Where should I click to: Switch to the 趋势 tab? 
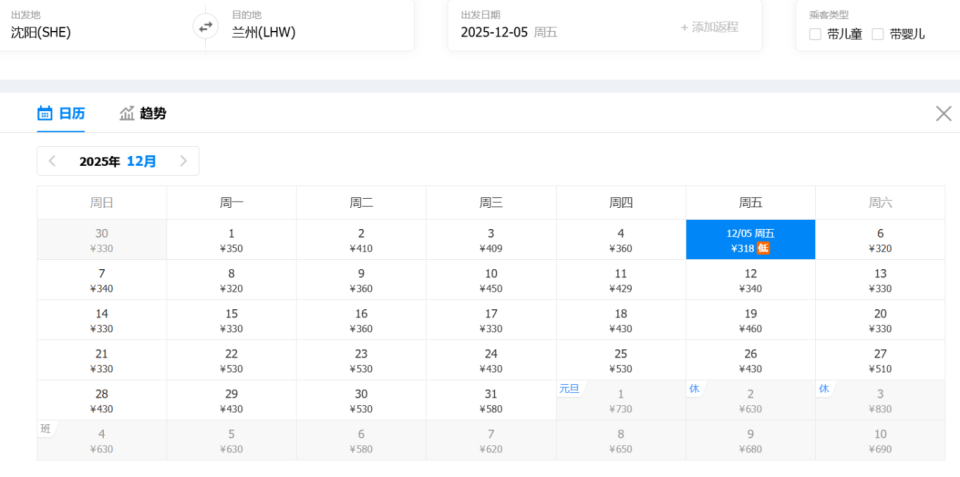pos(152,114)
